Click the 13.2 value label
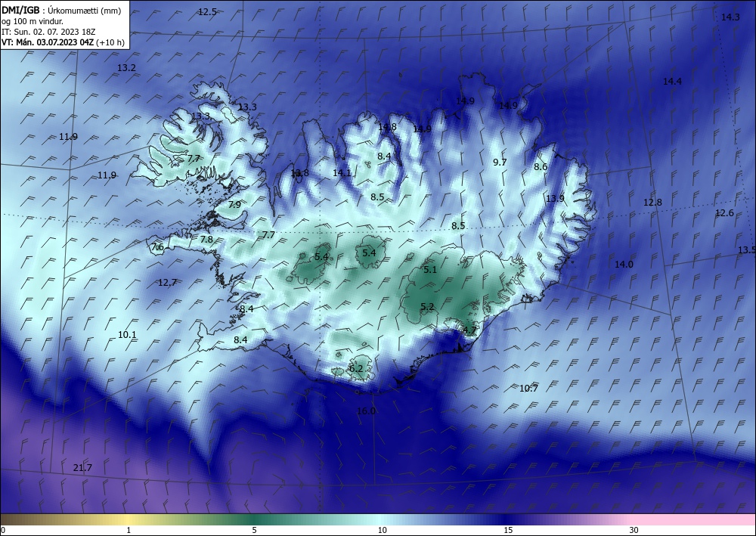This screenshot has height=536, width=756. tap(126, 68)
